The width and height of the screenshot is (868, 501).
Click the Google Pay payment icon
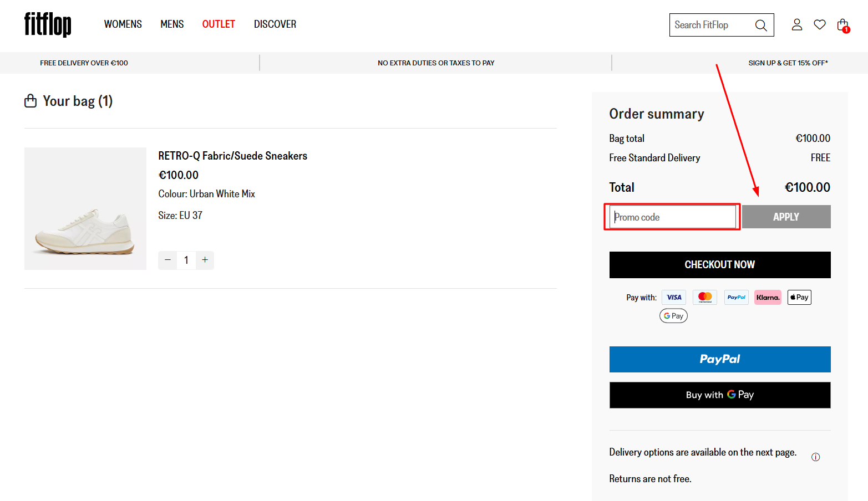pos(673,315)
